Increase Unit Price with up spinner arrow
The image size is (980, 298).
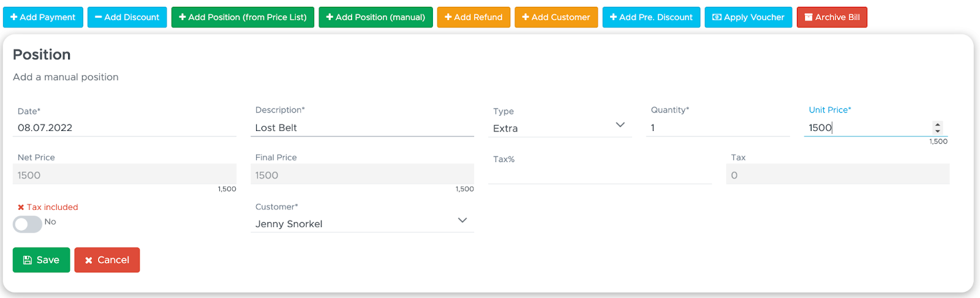pos(938,124)
